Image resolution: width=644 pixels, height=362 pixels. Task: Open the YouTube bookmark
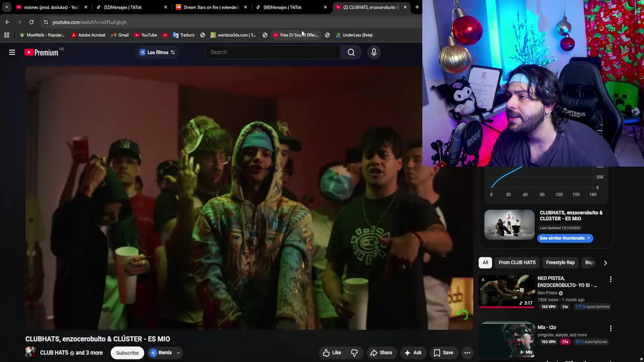(146, 35)
